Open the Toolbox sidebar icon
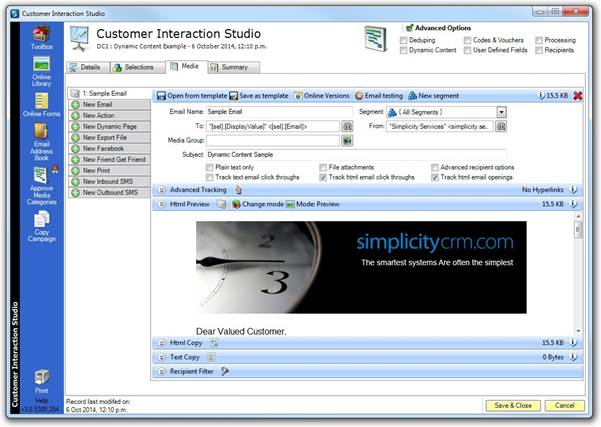The image size is (601, 427). [41, 38]
